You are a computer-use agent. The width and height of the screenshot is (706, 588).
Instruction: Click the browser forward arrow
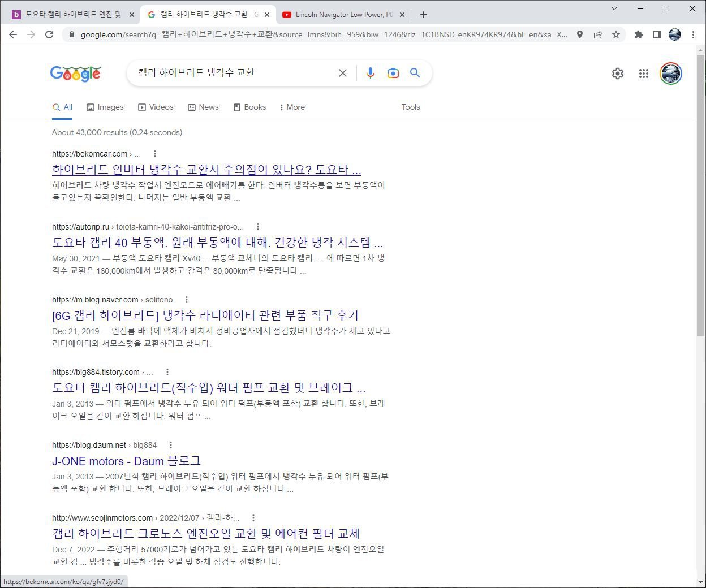tap(31, 34)
